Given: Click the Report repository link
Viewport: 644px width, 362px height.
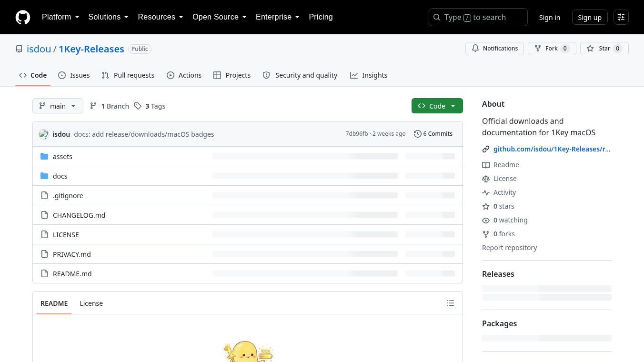Looking at the screenshot, I should pos(509,248).
